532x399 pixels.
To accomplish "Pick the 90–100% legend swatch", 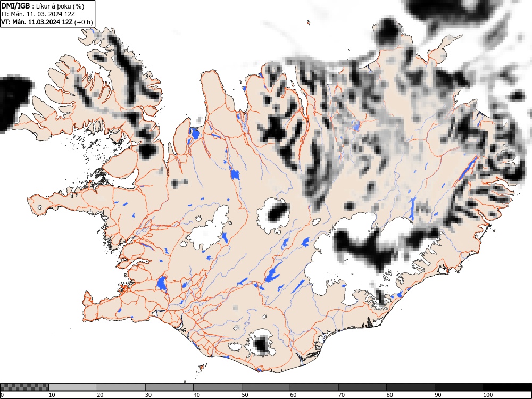I will point(459,387).
